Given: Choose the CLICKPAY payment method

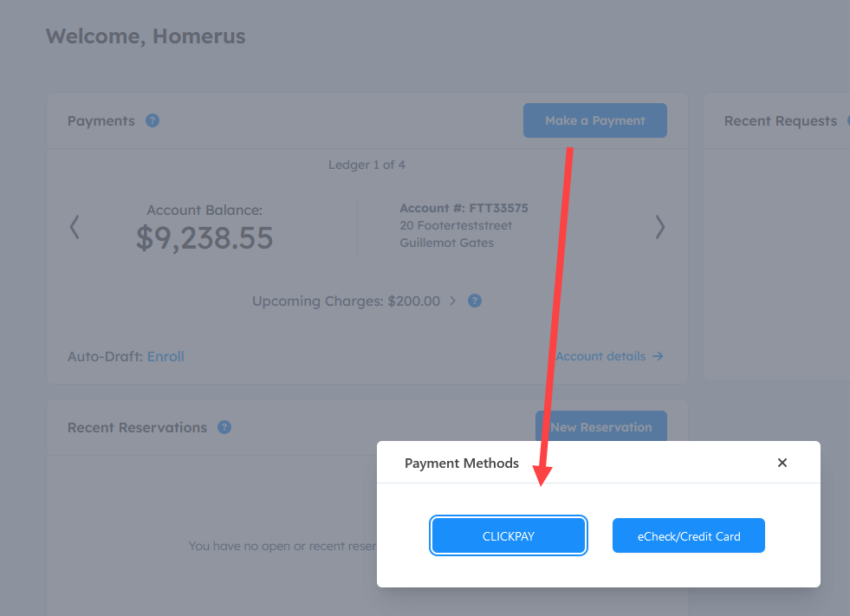Looking at the screenshot, I should [508, 535].
